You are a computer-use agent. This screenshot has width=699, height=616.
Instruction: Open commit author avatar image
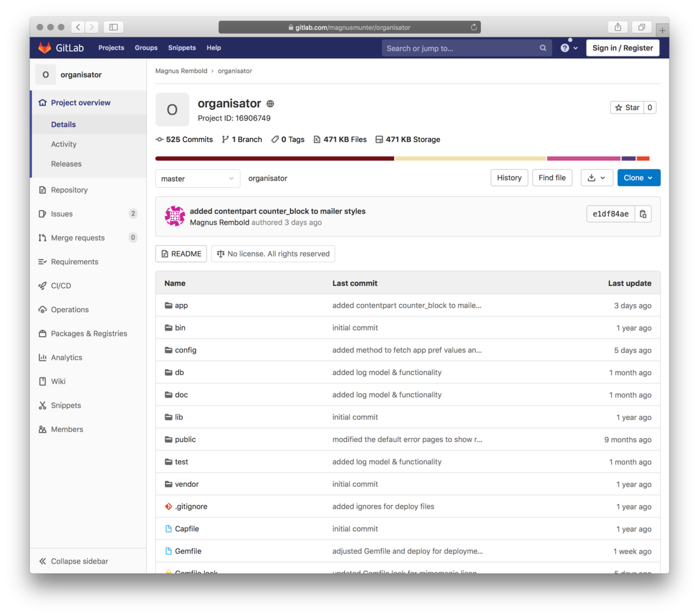click(175, 216)
